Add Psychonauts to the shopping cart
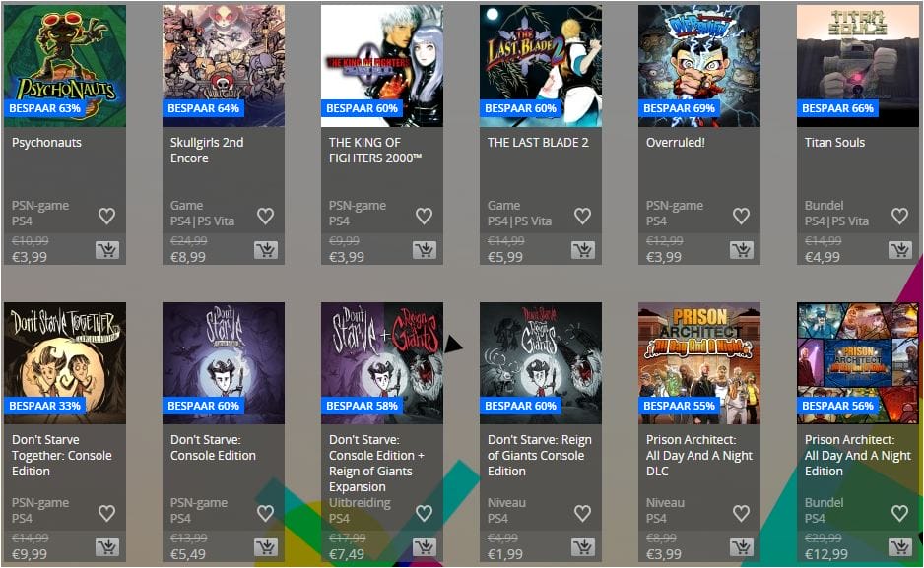 107,250
